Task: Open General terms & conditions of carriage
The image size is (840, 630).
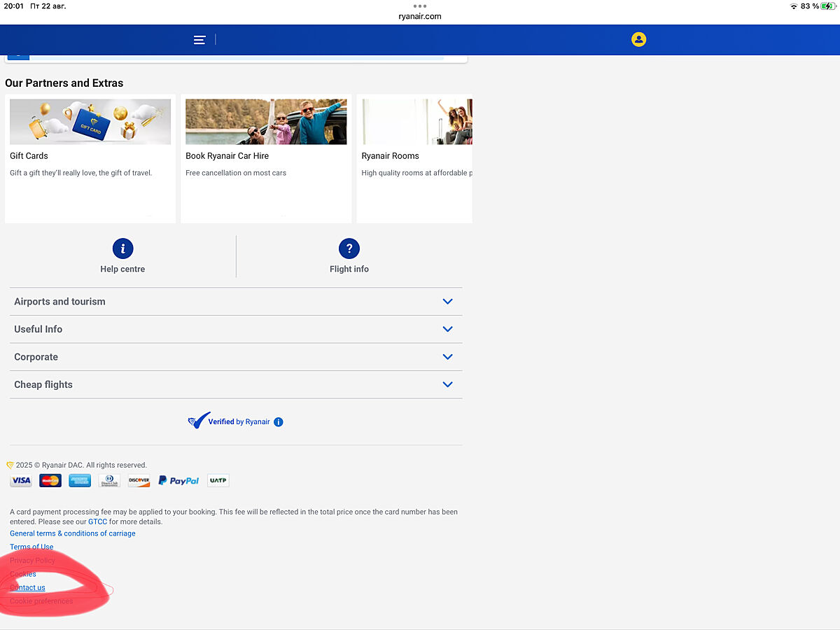Action: click(x=73, y=533)
